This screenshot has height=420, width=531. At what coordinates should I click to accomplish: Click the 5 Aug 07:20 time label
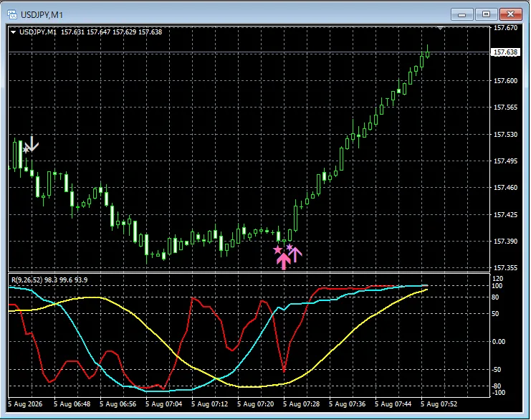pos(255,404)
